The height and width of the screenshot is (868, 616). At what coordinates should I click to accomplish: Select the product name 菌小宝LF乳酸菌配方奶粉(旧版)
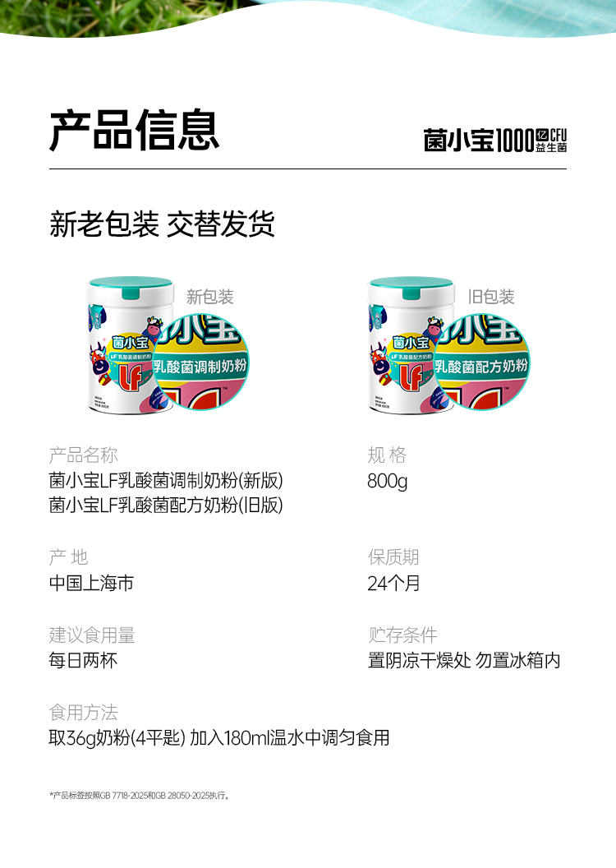pos(166,505)
